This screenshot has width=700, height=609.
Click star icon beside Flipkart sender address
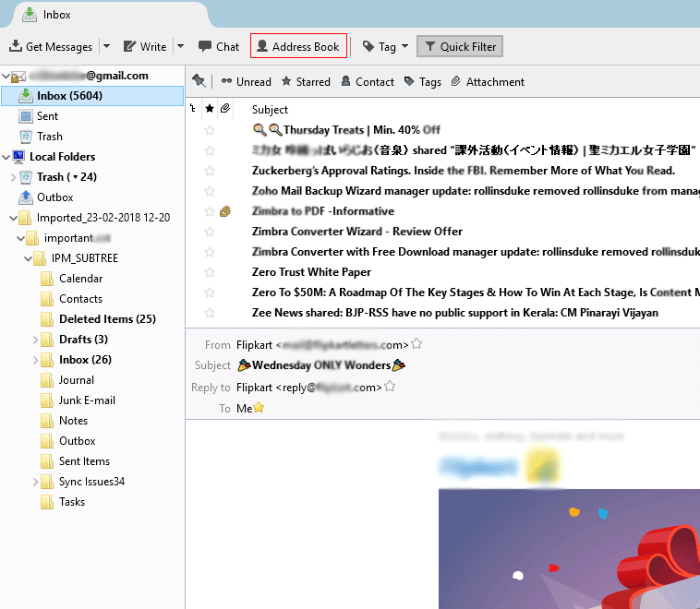point(416,344)
